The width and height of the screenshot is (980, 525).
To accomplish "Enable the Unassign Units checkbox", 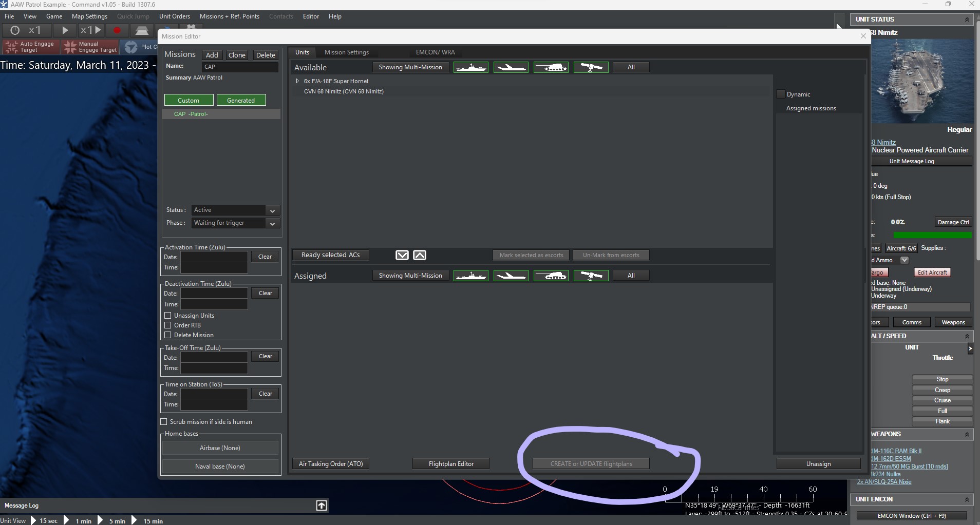I will pos(167,316).
